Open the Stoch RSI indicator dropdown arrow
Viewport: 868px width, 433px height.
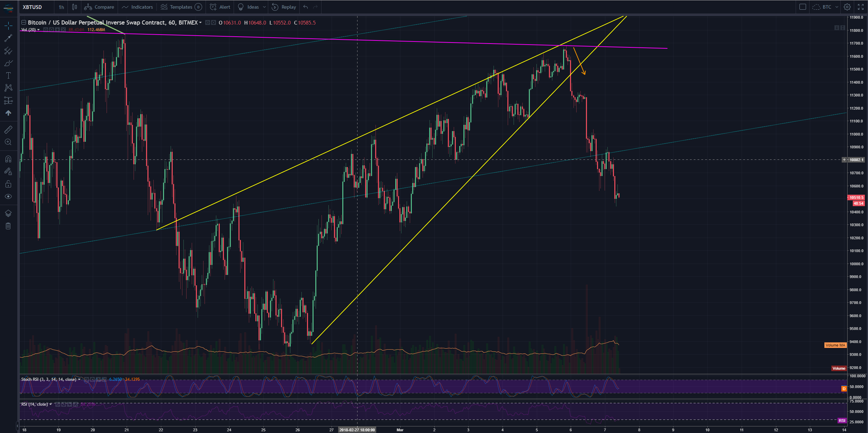pos(79,379)
